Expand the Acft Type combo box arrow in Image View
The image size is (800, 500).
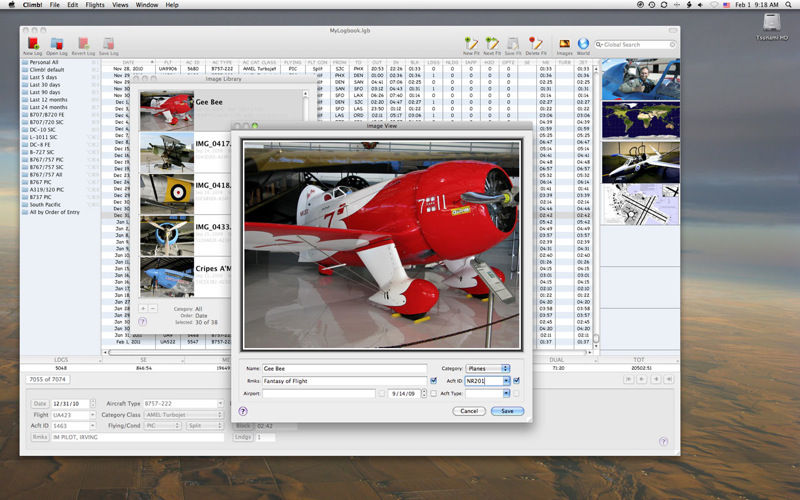tap(506, 393)
